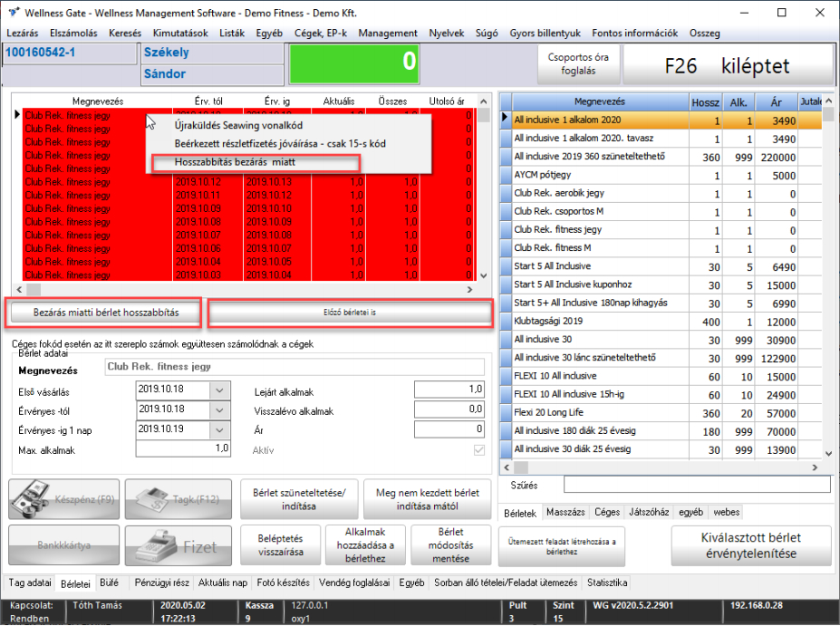This screenshot has width=840, height=626.
Task: Switch to the Masszázs tab
Action: coord(565,513)
